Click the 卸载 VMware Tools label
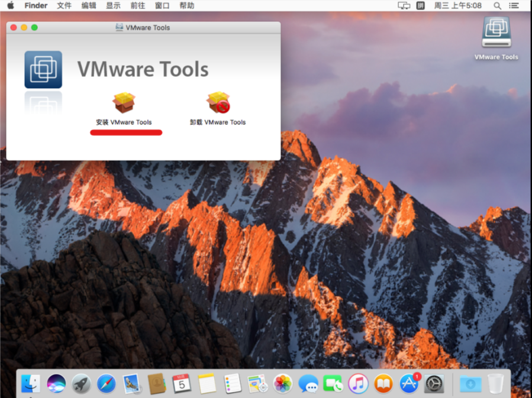Image resolution: width=532 pixels, height=398 pixels. pos(218,122)
